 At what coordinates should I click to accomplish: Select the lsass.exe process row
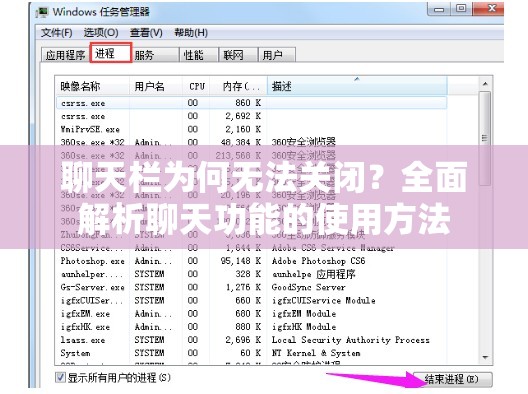click(252, 340)
